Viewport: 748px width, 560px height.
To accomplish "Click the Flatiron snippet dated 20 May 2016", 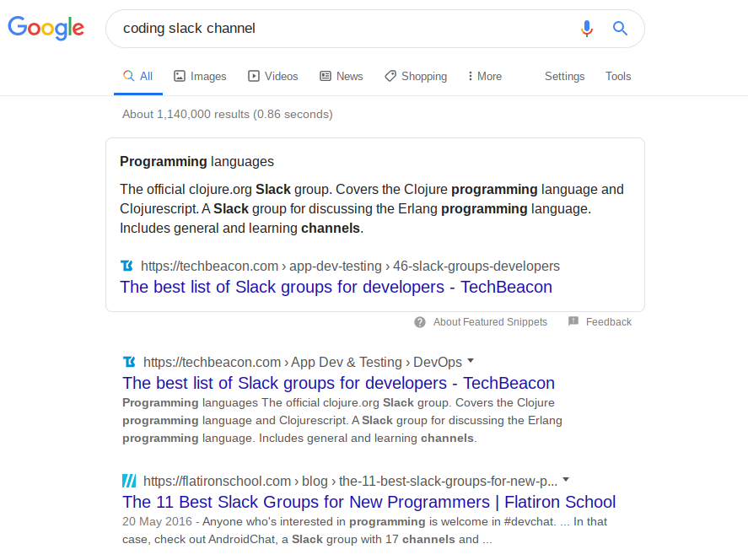I will (364, 530).
